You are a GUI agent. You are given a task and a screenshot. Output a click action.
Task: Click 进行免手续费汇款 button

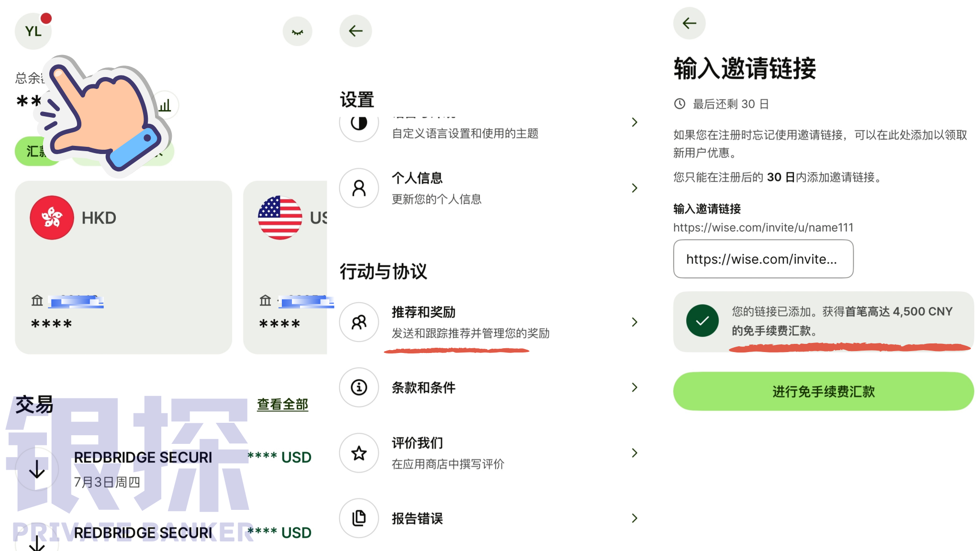(x=824, y=391)
